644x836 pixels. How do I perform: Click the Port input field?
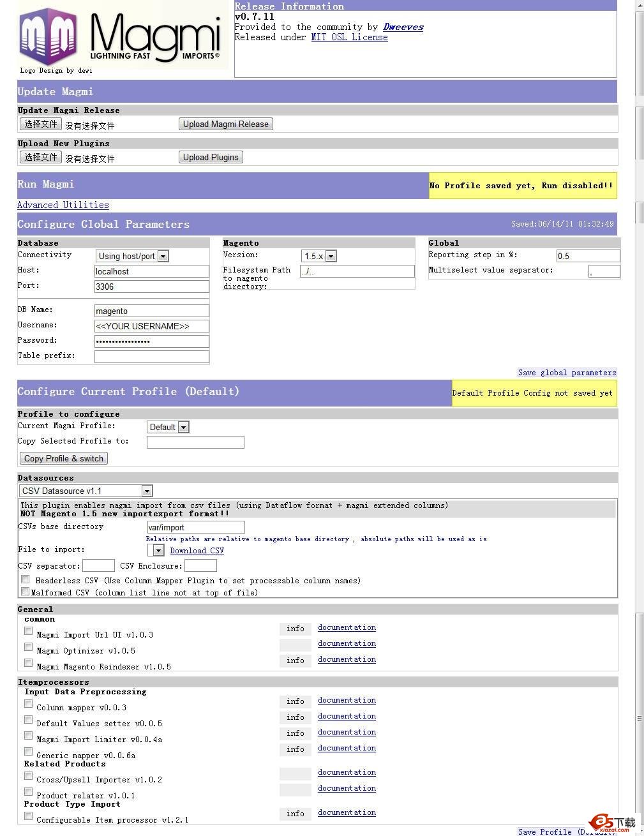(152, 287)
